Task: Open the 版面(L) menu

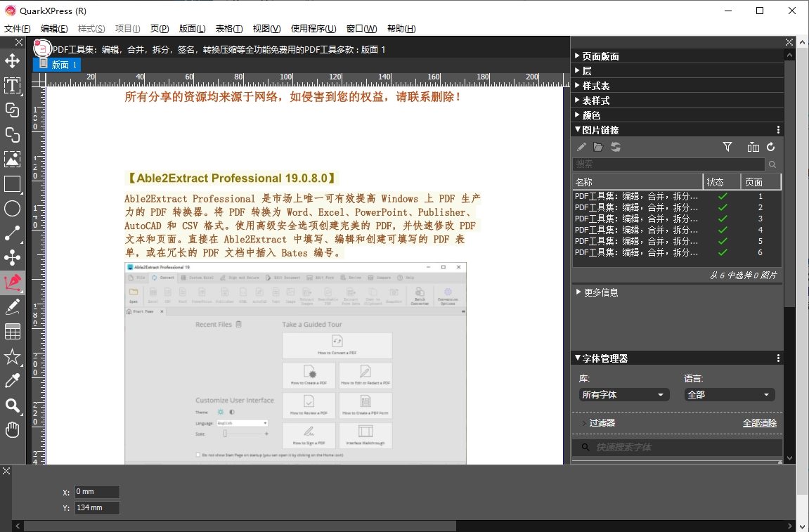Action: pyautogui.click(x=193, y=28)
